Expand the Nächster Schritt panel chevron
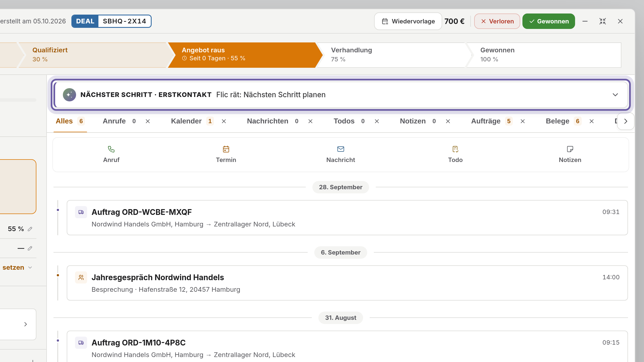Viewport: 644px width, 362px height. [615, 95]
